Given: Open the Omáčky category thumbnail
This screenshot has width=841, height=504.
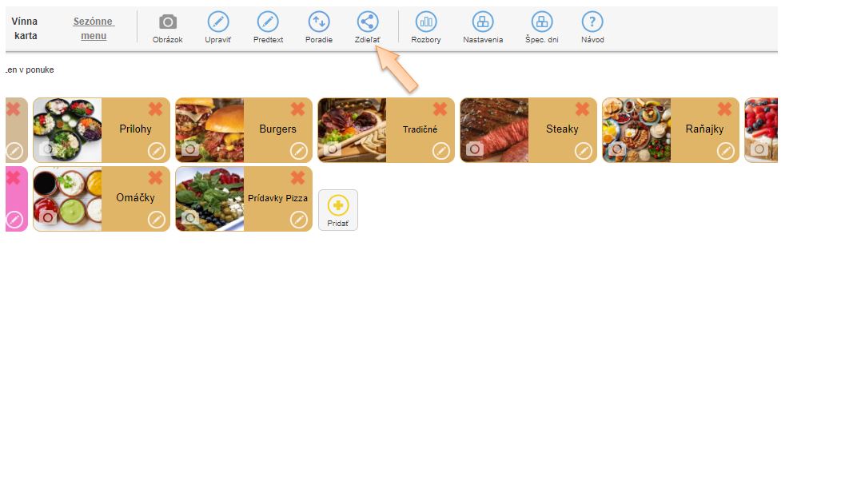Looking at the screenshot, I should (x=68, y=199).
